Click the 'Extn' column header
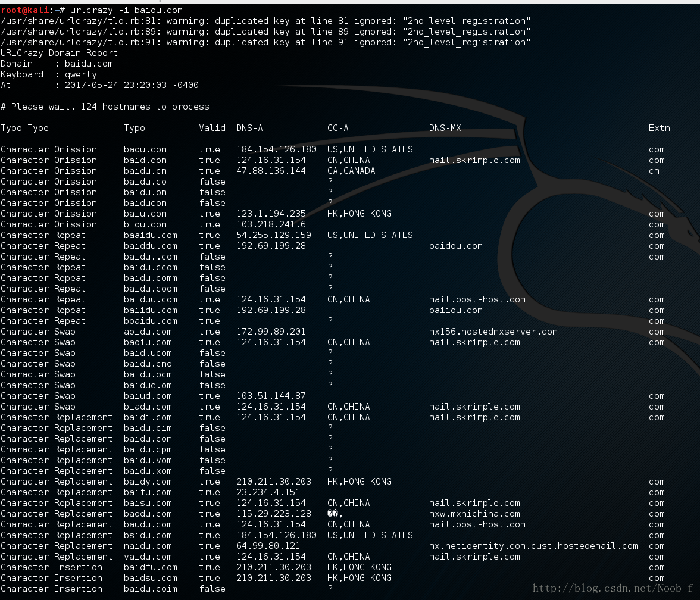 (x=660, y=127)
